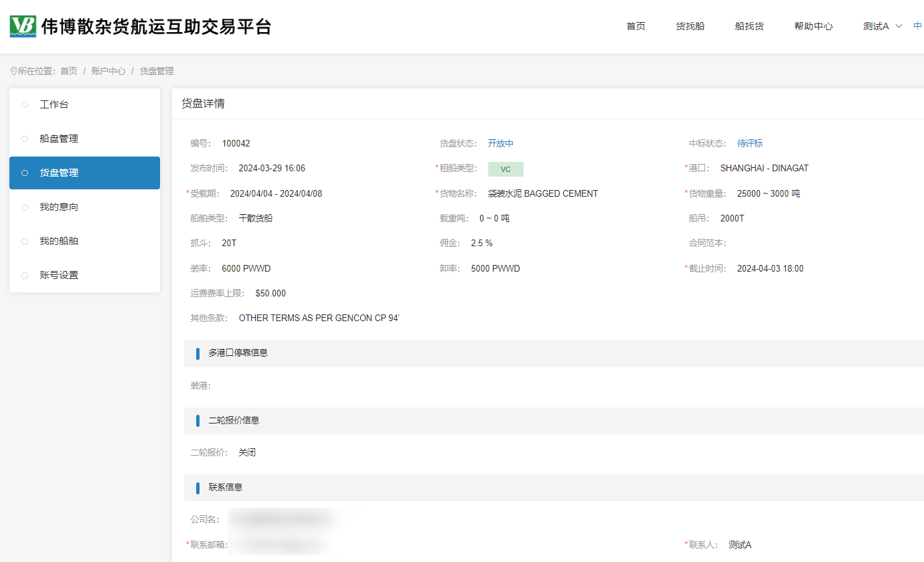Open 船找货 in the top navigation

pyautogui.click(x=749, y=26)
